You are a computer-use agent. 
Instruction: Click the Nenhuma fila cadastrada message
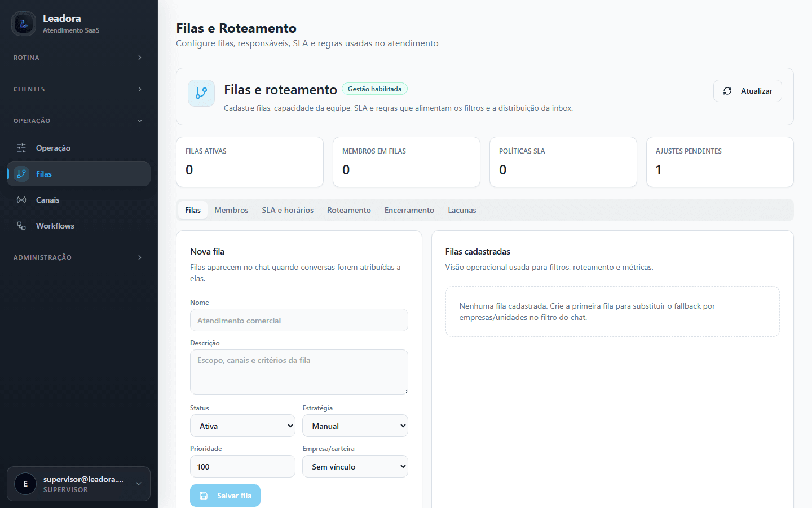point(612,312)
